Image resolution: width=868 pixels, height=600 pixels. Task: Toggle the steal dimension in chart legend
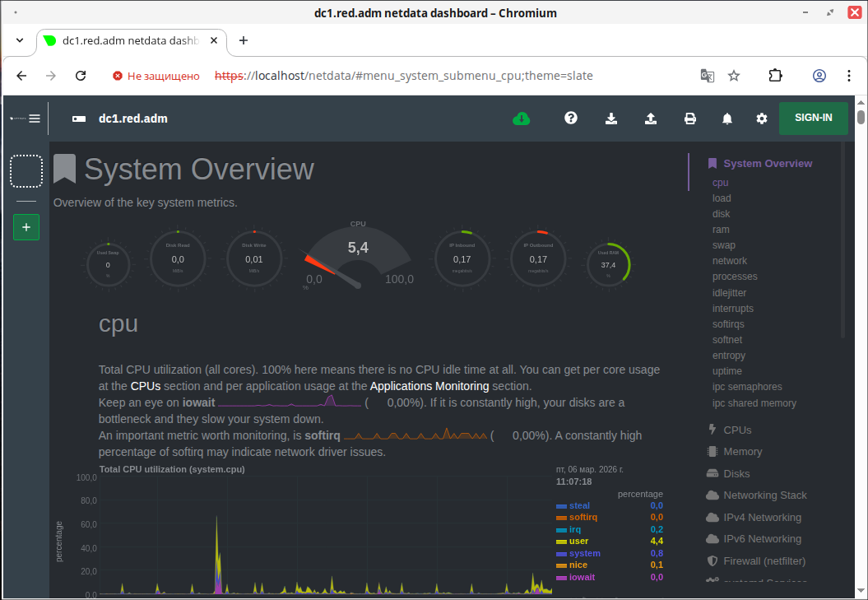[x=579, y=505]
